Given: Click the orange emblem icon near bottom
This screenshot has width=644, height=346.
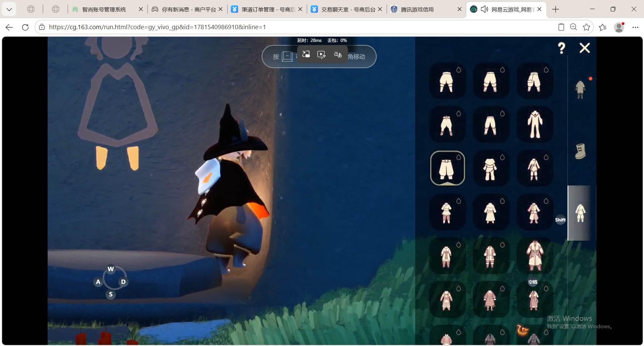Looking at the screenshot, I should tap(522, 330).
